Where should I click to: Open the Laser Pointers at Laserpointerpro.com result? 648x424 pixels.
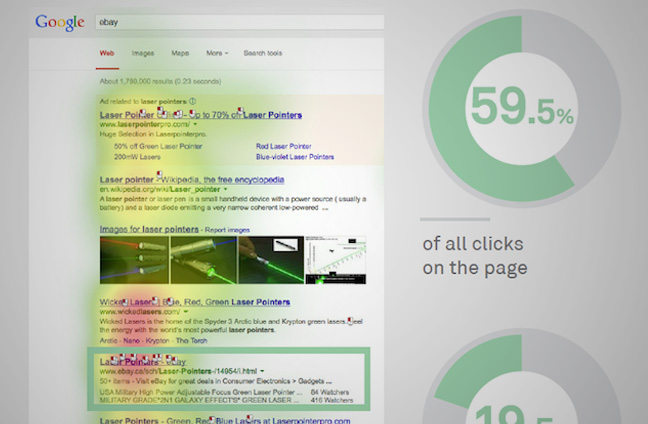[225, 421]
